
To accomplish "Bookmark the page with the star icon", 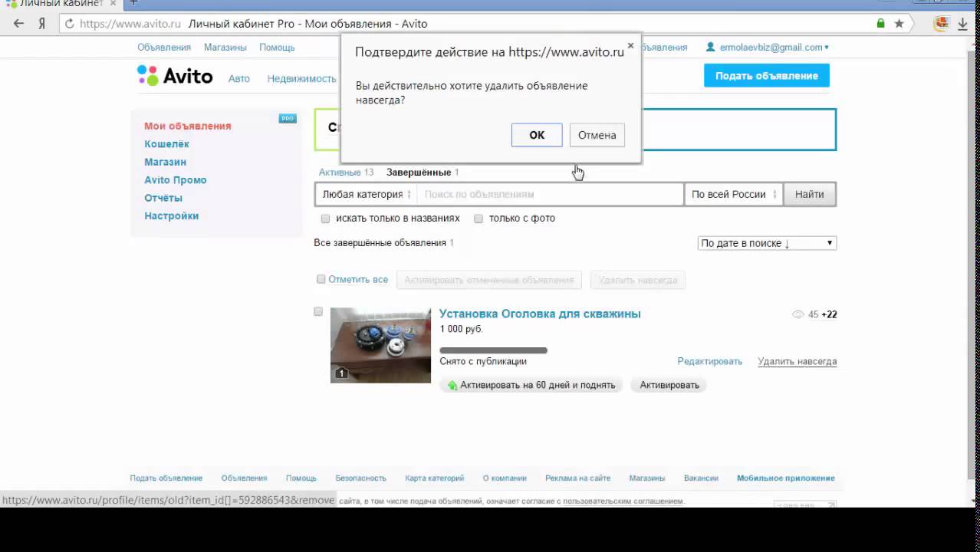I will 899,24.
